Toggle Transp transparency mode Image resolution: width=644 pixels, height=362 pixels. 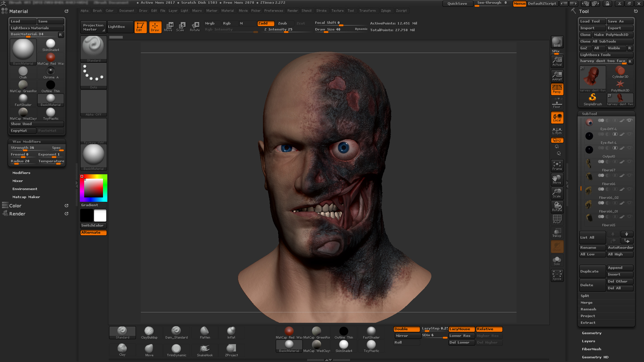click(x=557, y=233)
